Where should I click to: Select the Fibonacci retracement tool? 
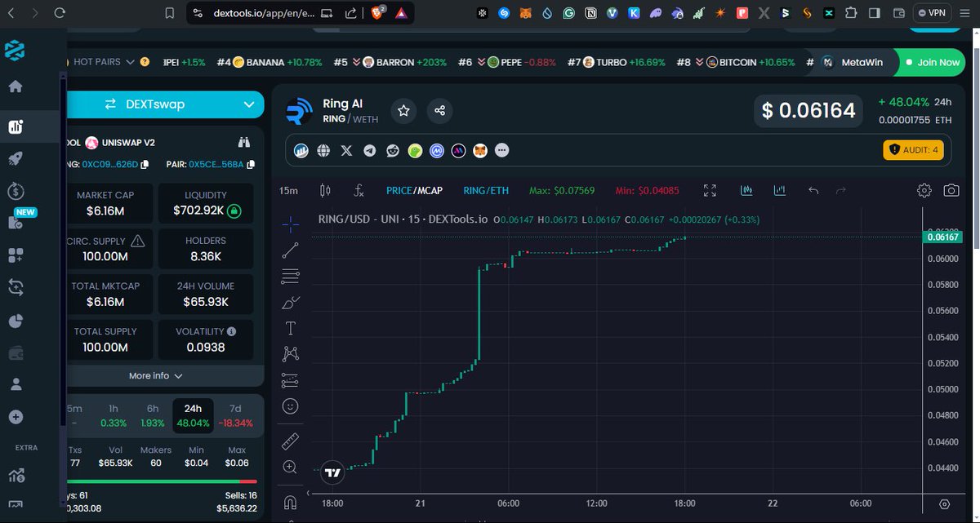tap(290, 276)
